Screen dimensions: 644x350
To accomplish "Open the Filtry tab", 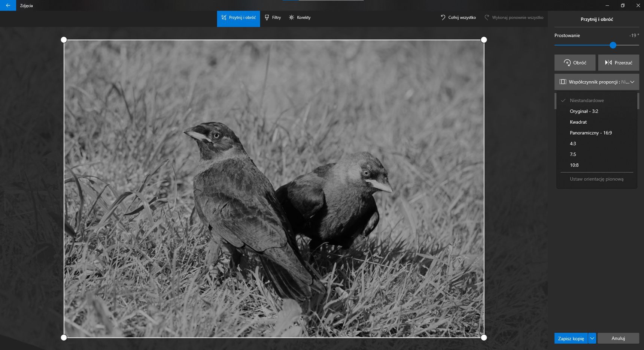I will click(x=273, y=18).
